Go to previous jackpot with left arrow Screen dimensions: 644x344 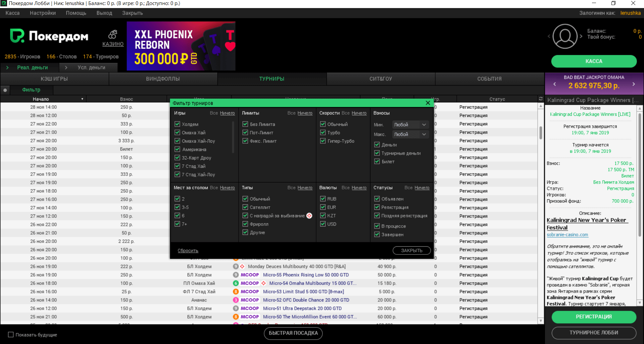(555, 84)
